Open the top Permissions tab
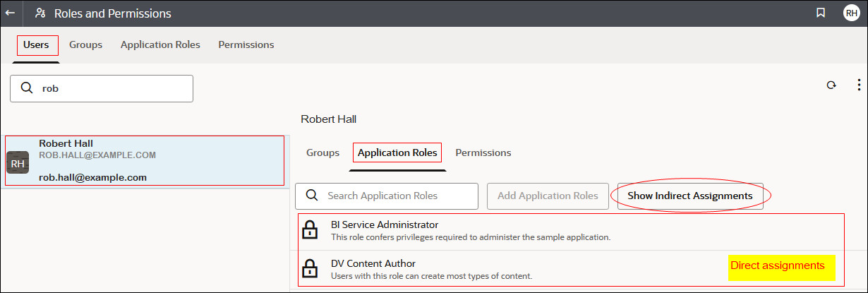868x293 pixels. (246, 44)
